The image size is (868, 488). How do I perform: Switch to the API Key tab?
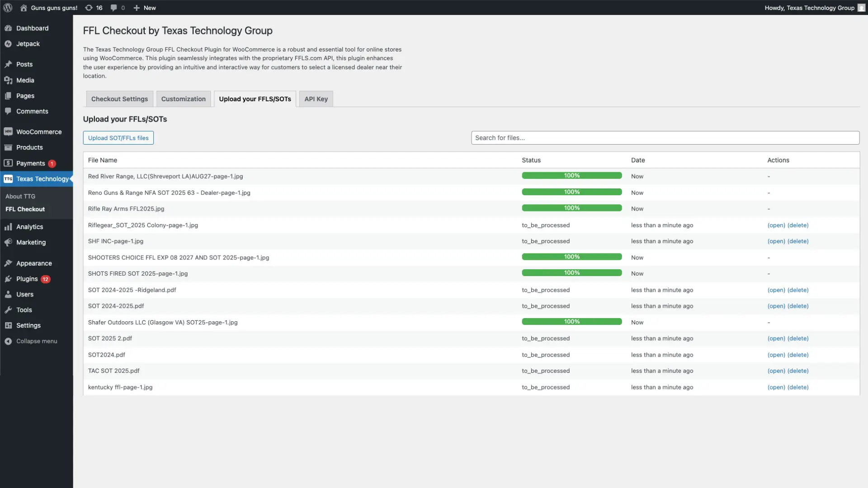pyautogui.click(x=316, y=99)
